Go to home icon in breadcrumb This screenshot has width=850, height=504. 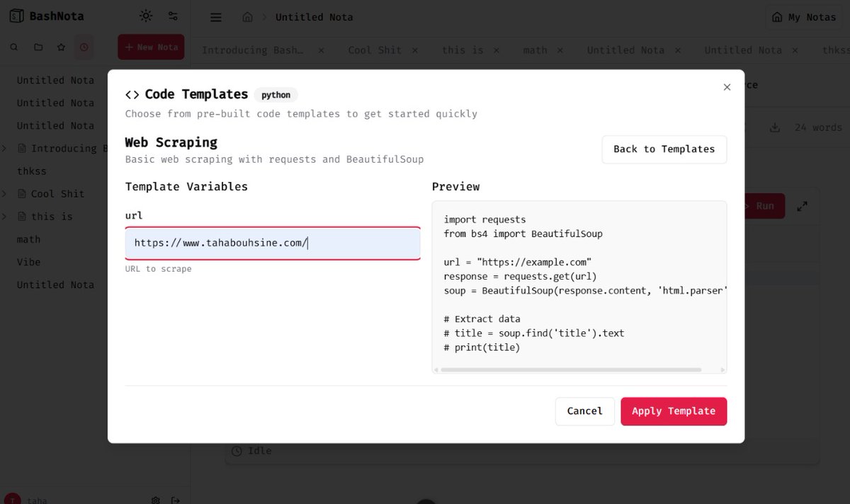click(x=247, y=17)
